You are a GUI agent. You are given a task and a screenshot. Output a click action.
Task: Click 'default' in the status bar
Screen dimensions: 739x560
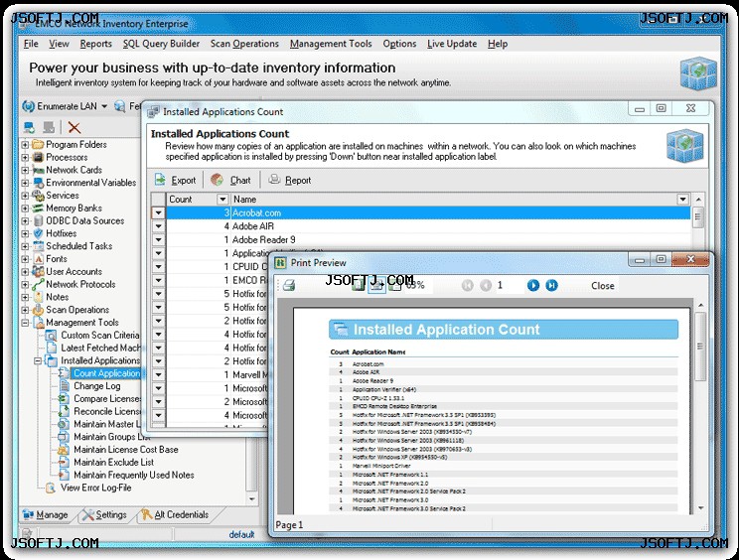tap(241, 534)
